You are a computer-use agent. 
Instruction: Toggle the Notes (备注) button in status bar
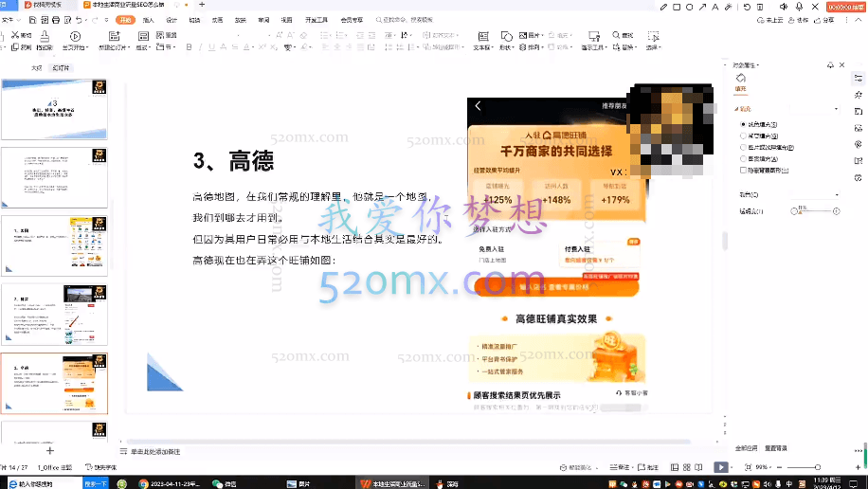pos(619,467)
